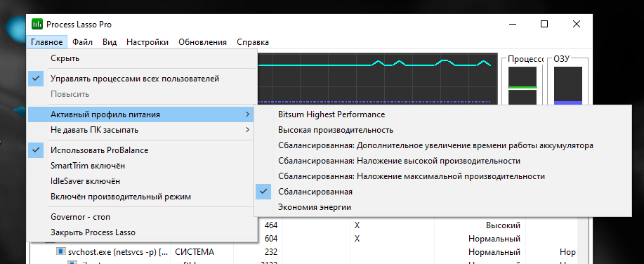Expand Не давать ПК засыпать submenu
Viewport: 644px width, 264px height.
click(141, 130)
